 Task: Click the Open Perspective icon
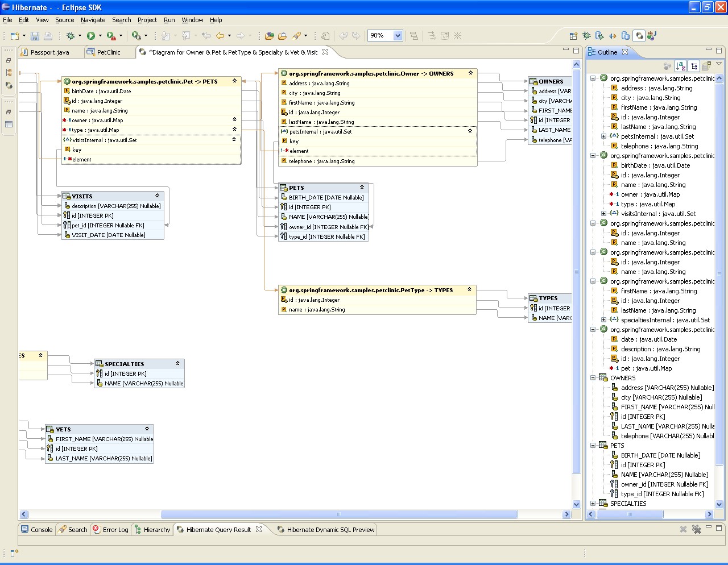pos(573,36)
